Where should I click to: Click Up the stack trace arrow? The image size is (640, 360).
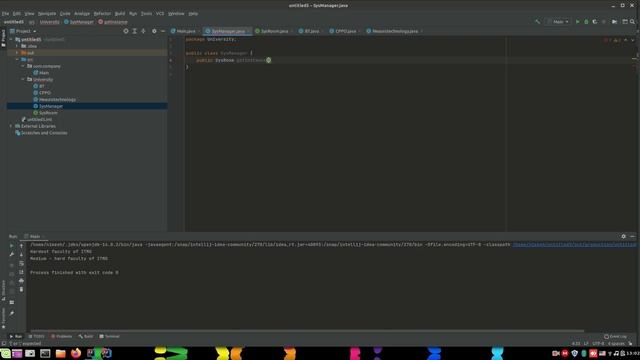[21, 246]
